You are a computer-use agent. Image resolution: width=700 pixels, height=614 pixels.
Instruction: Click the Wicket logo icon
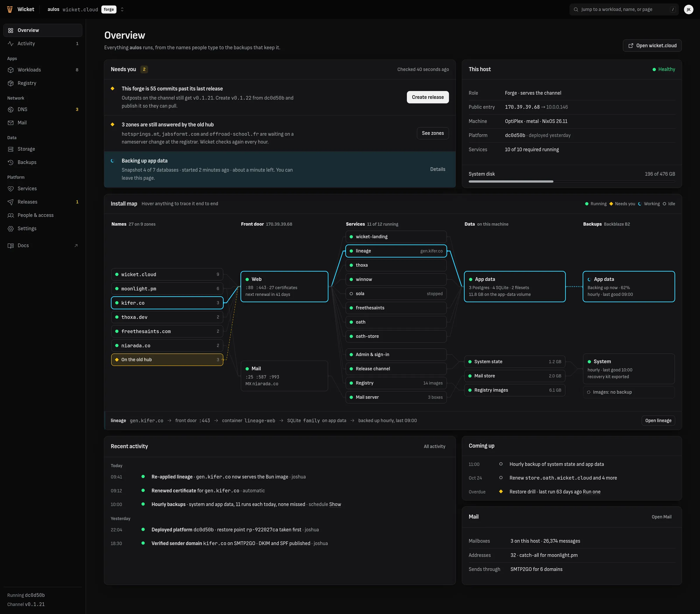pos(10,10)
